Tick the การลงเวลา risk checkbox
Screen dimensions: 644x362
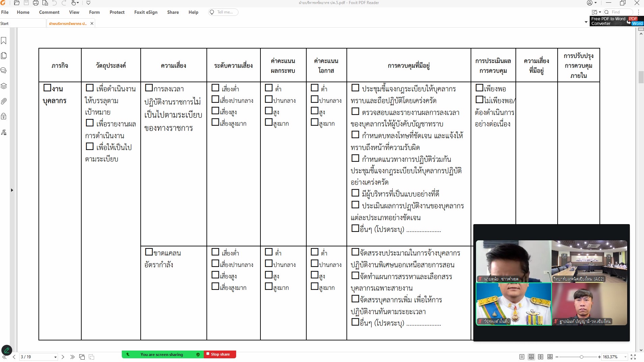coord(149,88)
